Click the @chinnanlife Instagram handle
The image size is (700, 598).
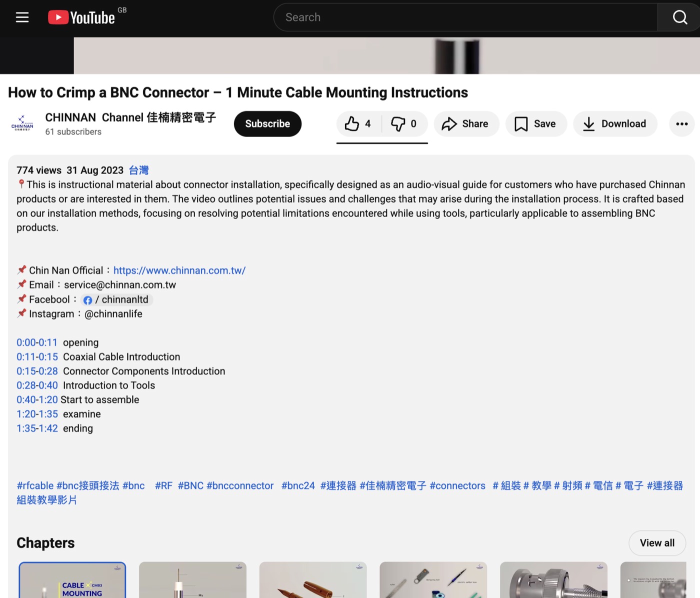click(x=113, y=314)
